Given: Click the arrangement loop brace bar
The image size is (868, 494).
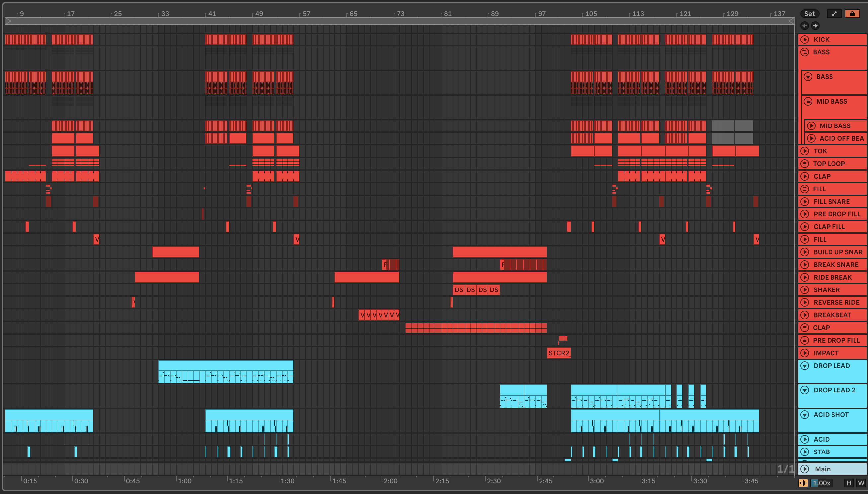Looking at the screenshot, I should point(399,21).
